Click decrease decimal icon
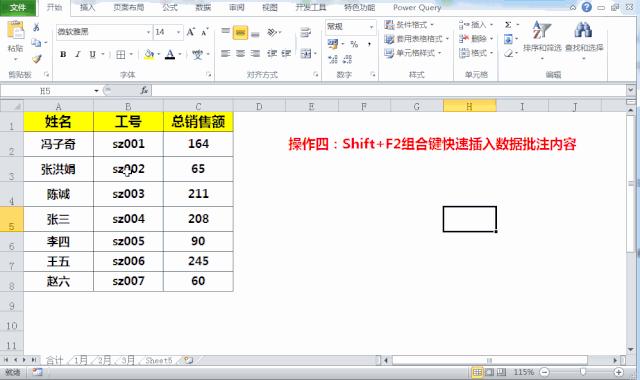 [x=347, y=59]
